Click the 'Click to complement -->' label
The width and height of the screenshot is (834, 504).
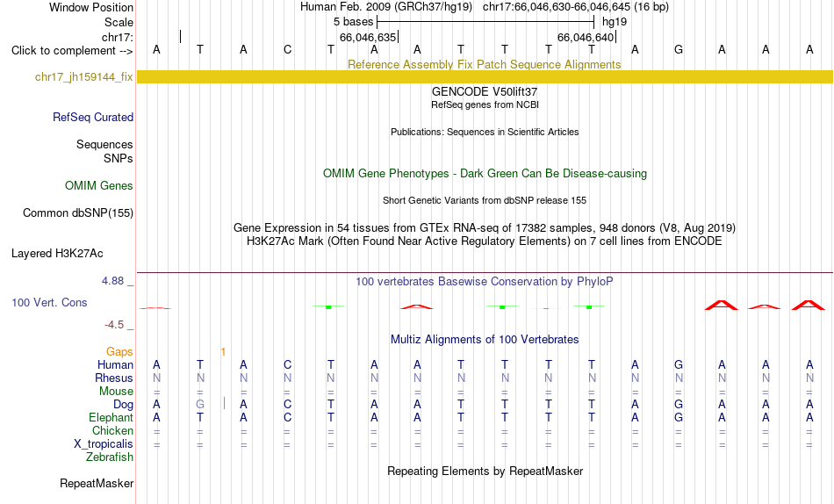pos(72,51)
